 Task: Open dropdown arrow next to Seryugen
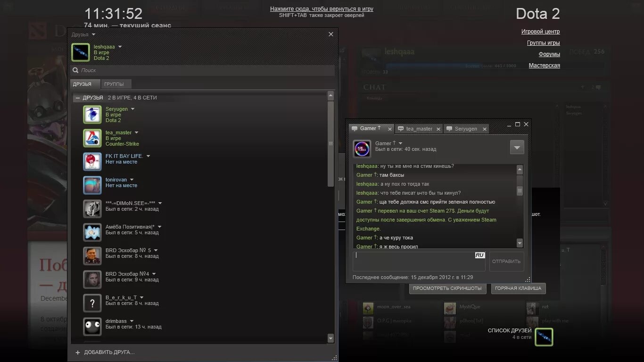coord(132,109)
